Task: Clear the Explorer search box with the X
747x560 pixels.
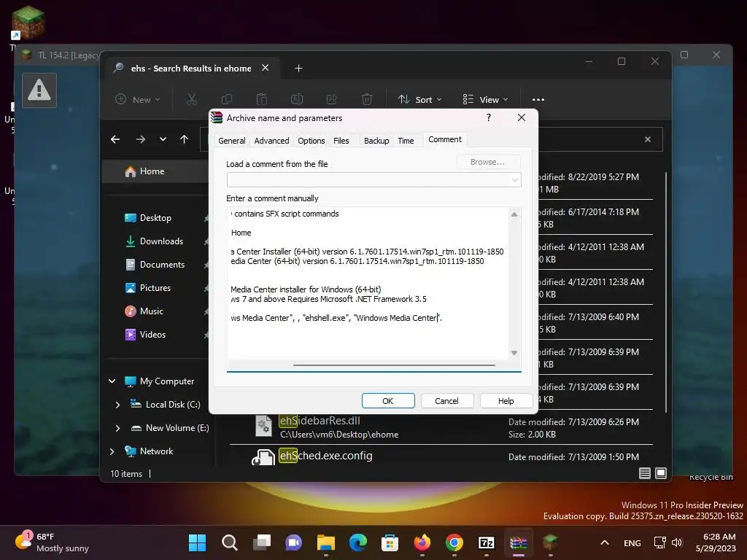Action: pos(648,139)
